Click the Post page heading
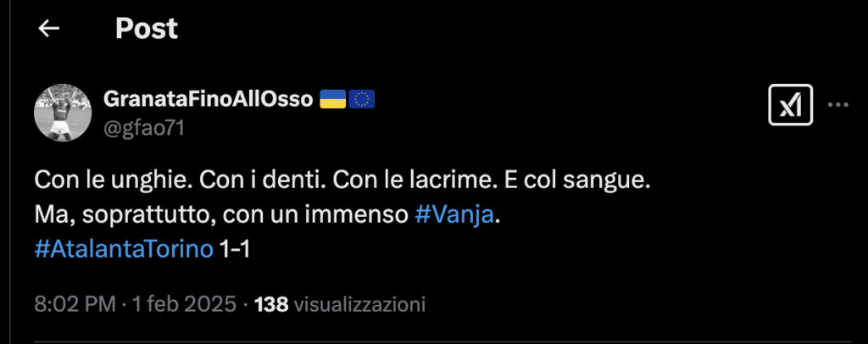This screenshot has width=868, height=344. tap(147, 29)
